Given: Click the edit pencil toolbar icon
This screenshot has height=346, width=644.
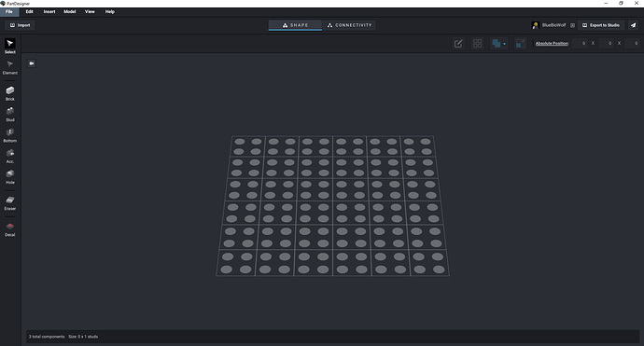Looking at the screenshot, I should coord(458,43).
